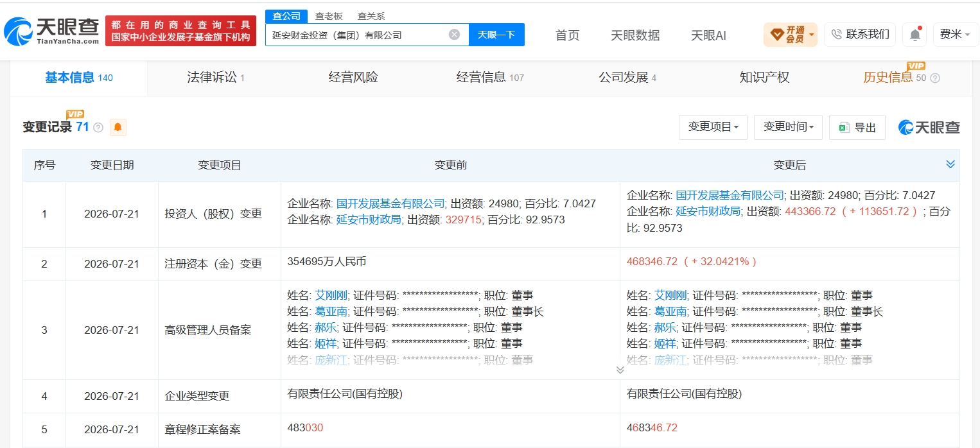Image resolution: width=980 pixels, height=448 pixels.
Task: Click the 354695万人民币 value
Action: 326,261
